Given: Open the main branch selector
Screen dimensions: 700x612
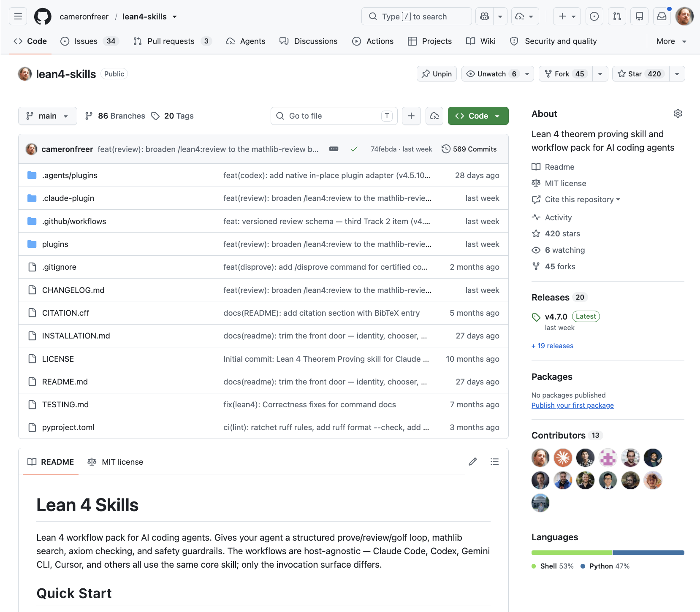Looking at the screenshot, I should (48, 116).
